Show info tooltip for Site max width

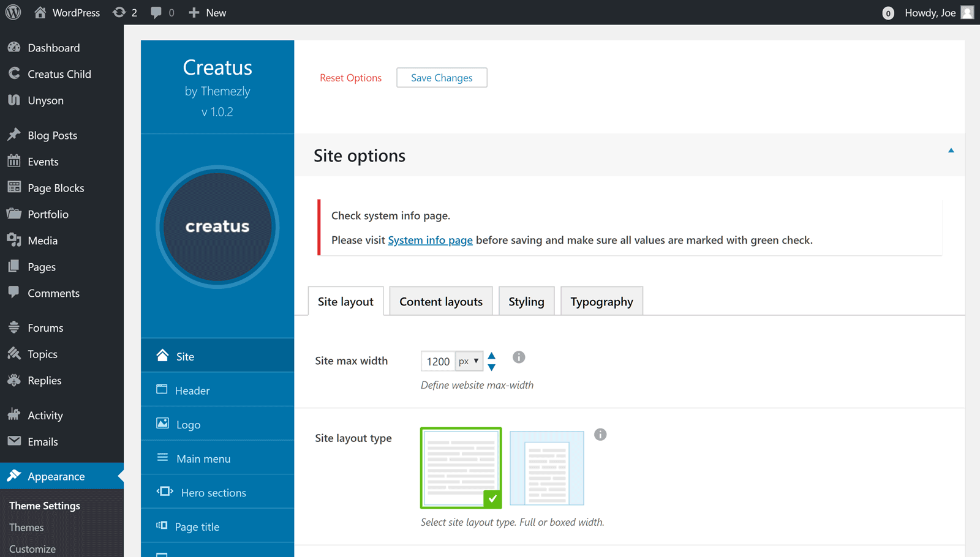519,357
